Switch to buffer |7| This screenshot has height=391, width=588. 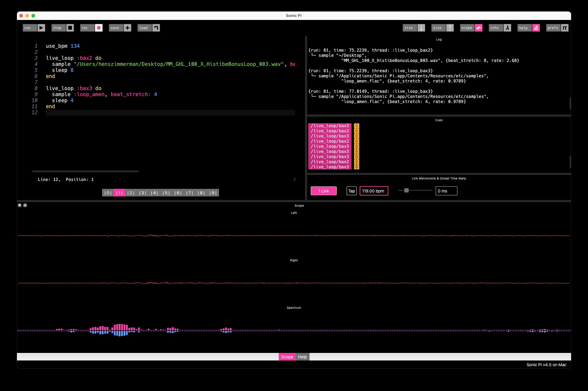click(x=190, y=193)
